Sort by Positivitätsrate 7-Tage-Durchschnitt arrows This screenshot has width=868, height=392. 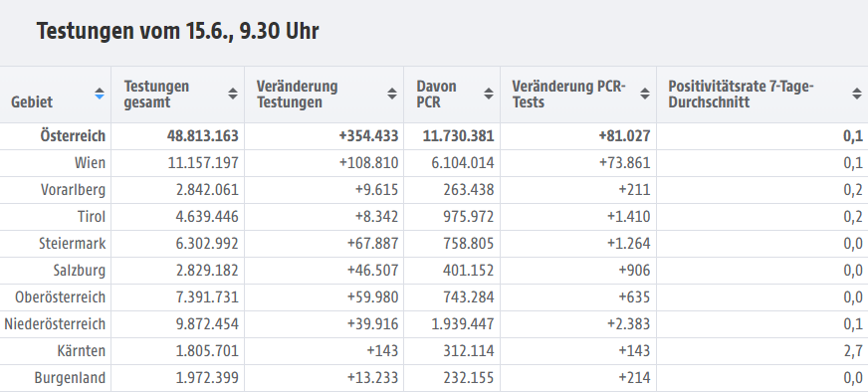click(857, 94)
